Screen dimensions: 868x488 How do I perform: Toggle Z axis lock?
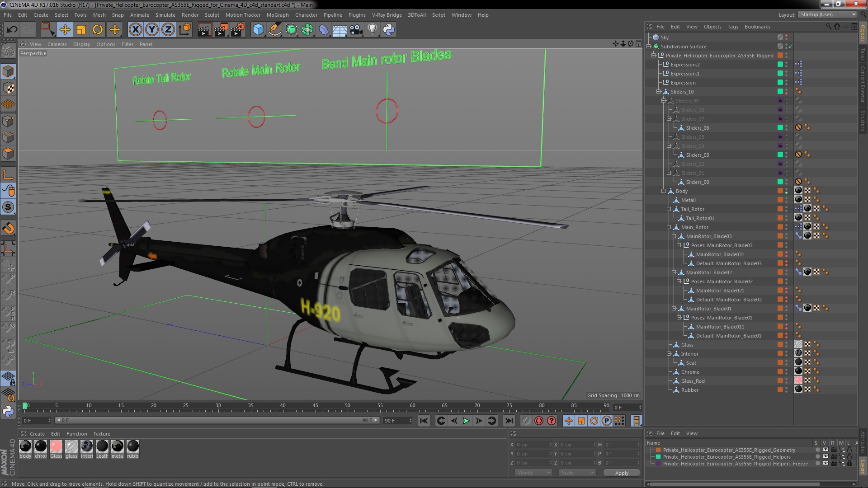click(168, 30)
